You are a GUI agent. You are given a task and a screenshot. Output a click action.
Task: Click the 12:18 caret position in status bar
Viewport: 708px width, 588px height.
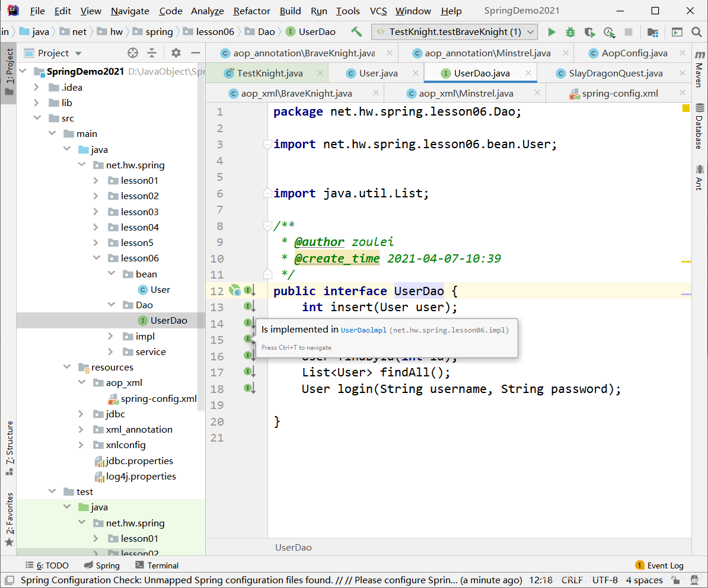[x=540, y=580]
